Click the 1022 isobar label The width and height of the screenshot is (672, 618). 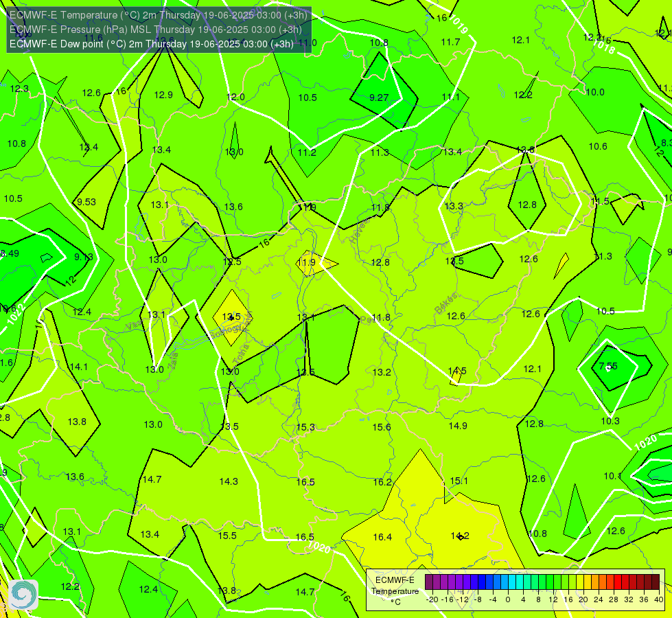coord(16,314)
